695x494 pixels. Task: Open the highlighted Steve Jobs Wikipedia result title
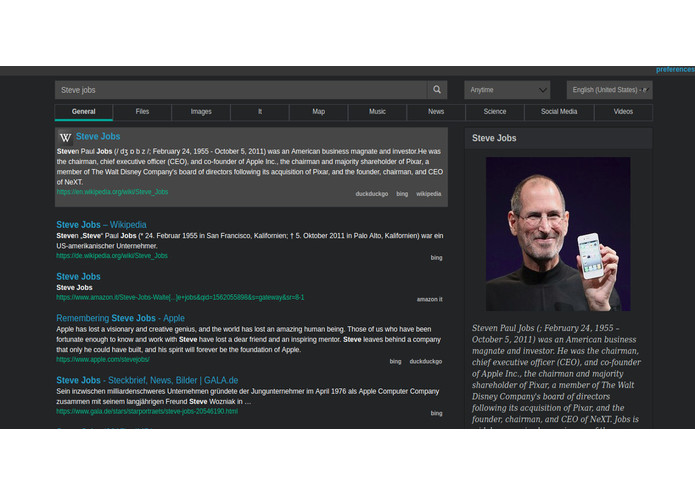(x=98, y=136)
